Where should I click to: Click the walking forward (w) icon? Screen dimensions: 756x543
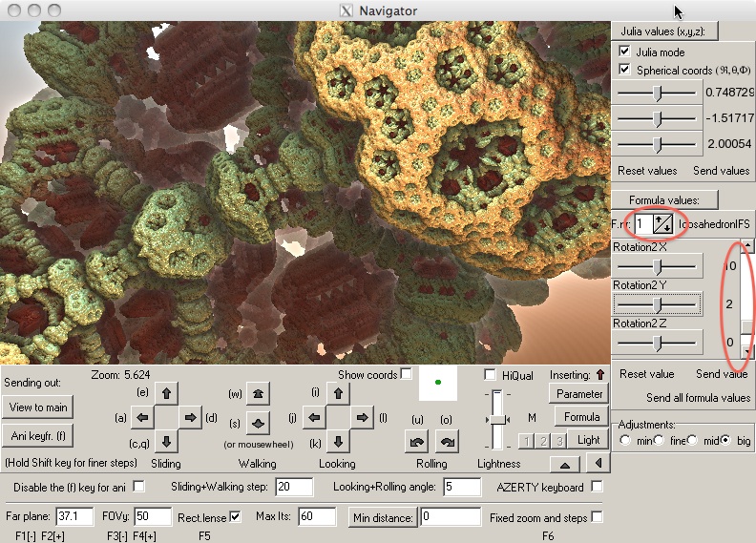click(x=258, y=393)
